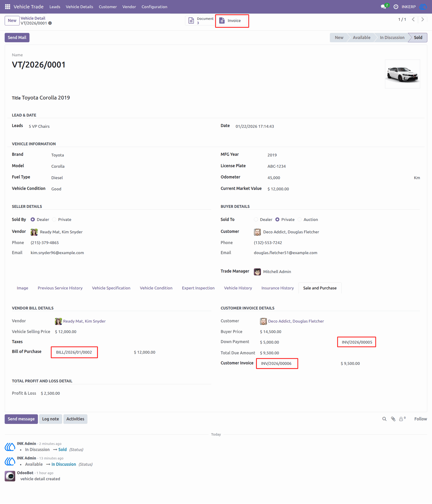Go to the next record arrow

423,19
